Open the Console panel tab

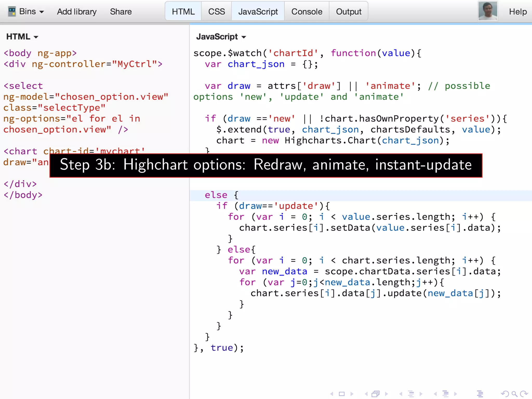307,12
